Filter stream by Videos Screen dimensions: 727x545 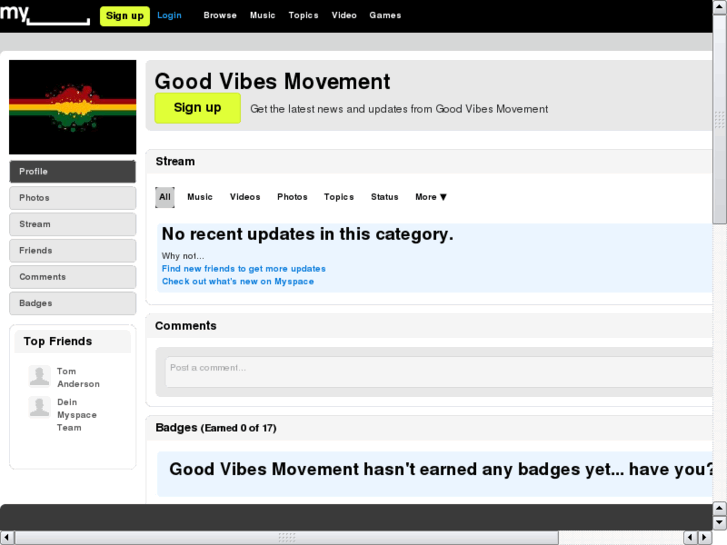(245, 197)
